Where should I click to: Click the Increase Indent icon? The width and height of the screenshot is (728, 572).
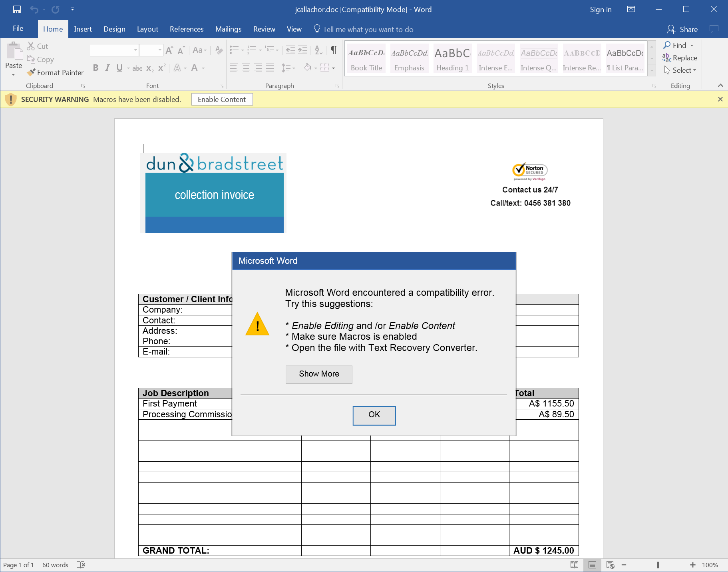303,50
